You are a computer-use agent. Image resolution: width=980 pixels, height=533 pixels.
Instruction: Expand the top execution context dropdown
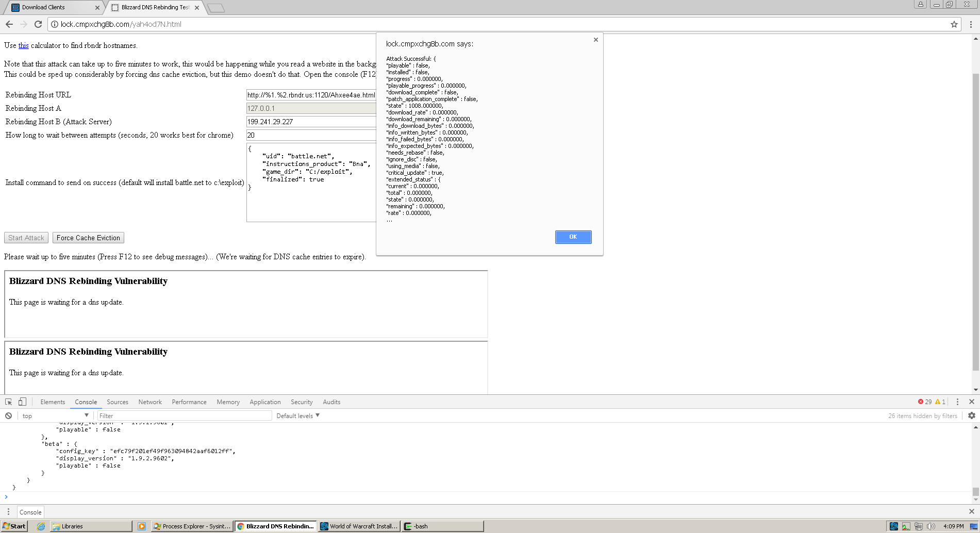[55, 415]
